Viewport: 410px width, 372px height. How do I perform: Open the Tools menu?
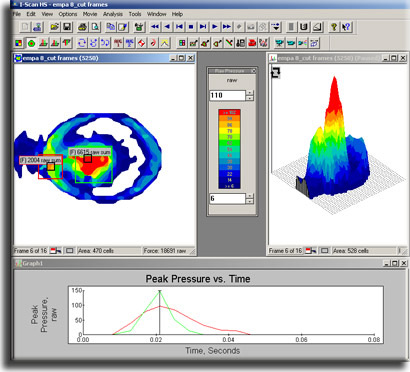click(x=135, y=14)
